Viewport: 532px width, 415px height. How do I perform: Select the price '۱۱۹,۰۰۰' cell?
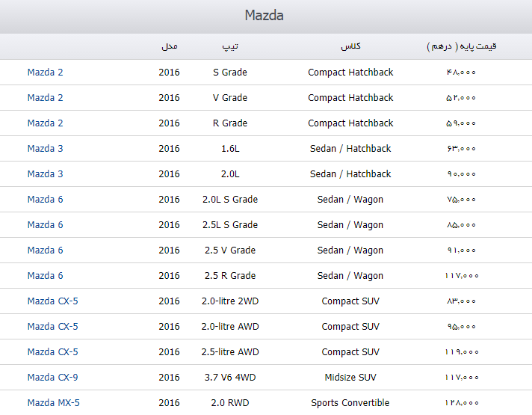pyautogui.click(x=462, y=352)
